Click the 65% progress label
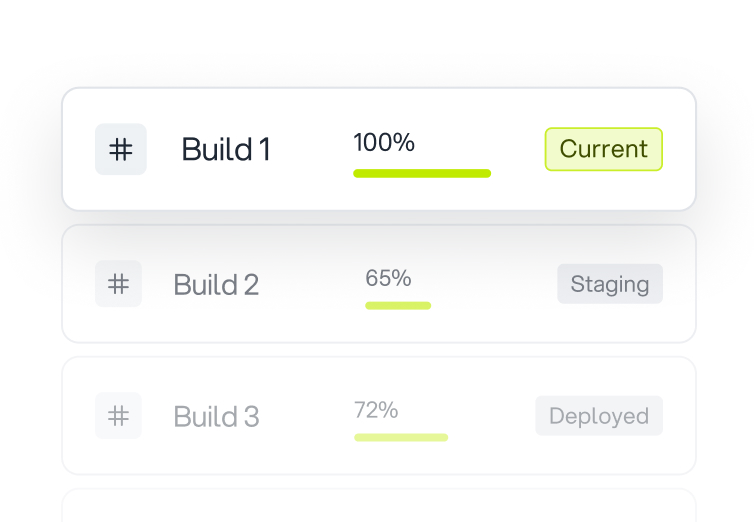Viewport: 754px width, 522px height. 388,278
